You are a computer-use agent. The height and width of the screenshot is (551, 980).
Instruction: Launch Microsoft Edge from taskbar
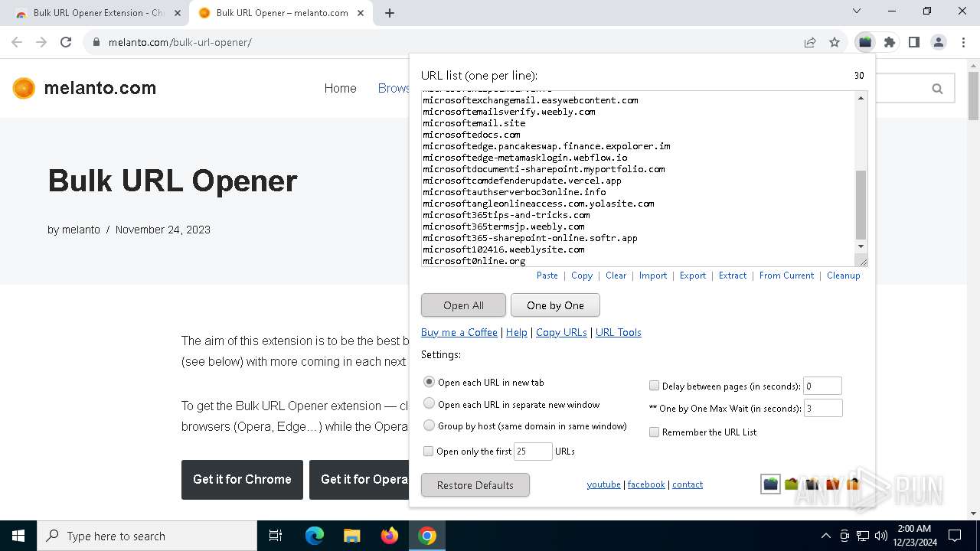tap(315, 536)
